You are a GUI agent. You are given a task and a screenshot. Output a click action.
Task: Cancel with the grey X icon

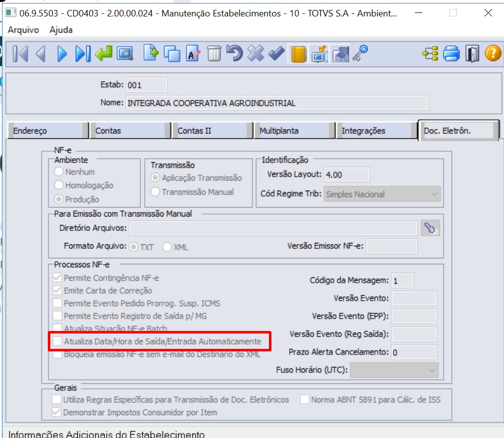coord(256,53)
